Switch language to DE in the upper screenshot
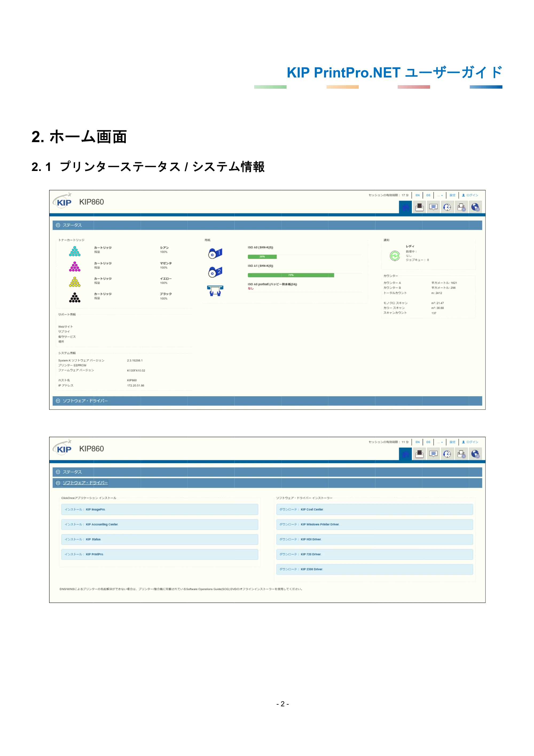This screenshot has width=534, height=756. 428,195
